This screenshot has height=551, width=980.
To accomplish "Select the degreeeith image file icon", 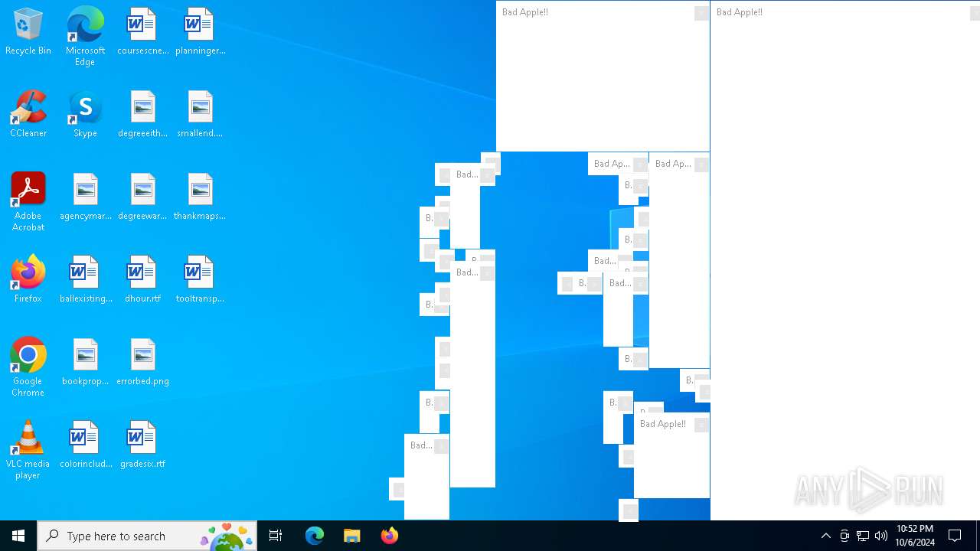I will [x=142, y=115].
